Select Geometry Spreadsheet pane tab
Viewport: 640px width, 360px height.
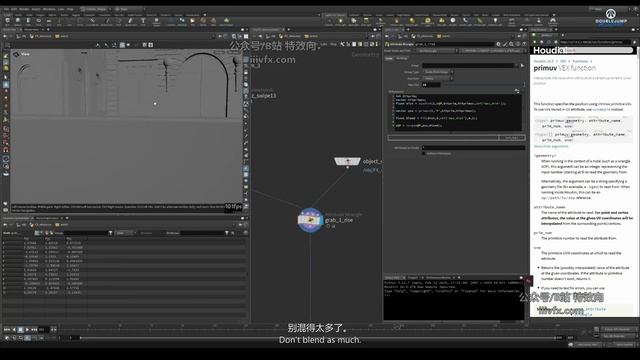tap(17, 218)
